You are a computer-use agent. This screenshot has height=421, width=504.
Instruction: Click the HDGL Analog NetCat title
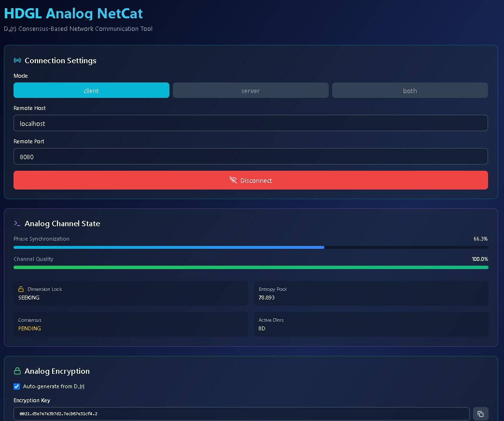click(x=73, y=13)
